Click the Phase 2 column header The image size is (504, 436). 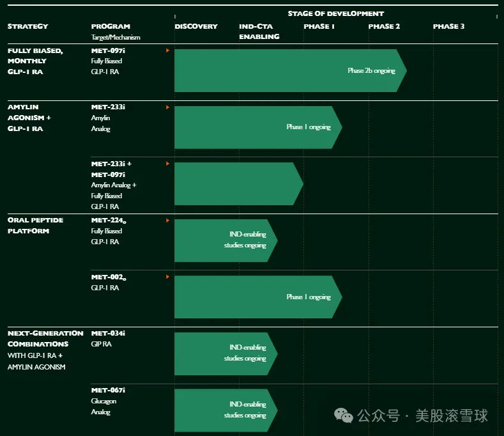(x=384, y=27)
